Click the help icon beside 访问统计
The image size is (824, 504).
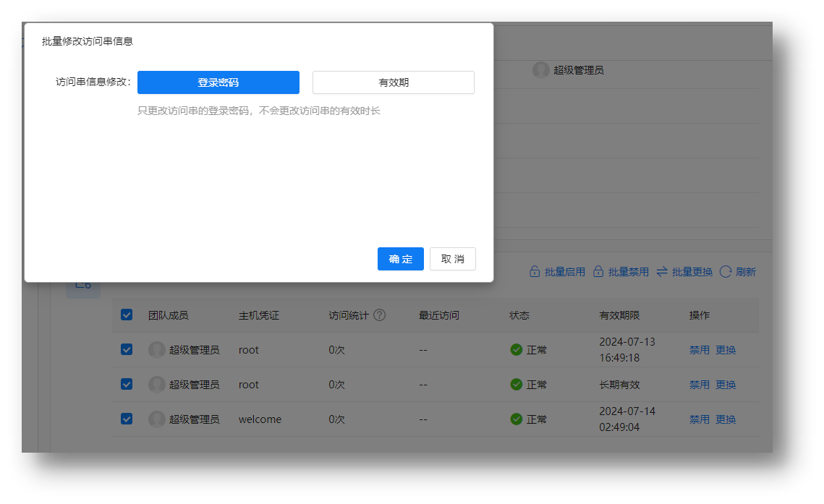pos(379,315)
